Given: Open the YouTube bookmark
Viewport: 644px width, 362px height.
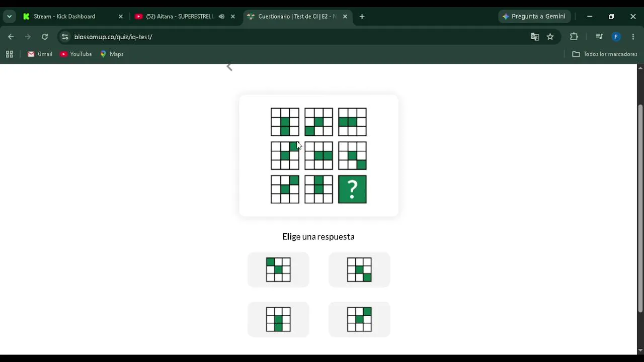Looking at the screenshot, I should click(x=75, y=54).
